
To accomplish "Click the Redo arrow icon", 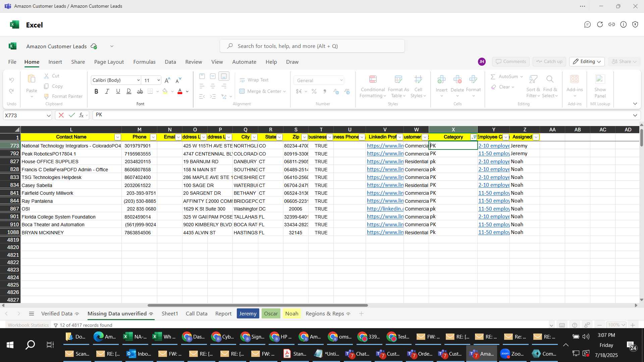I will click(11, 91).
